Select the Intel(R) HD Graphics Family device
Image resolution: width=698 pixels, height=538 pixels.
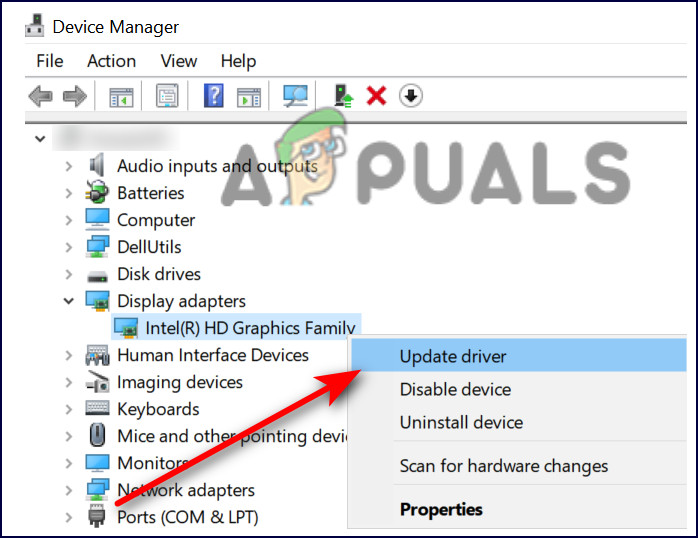pos(250,328)
